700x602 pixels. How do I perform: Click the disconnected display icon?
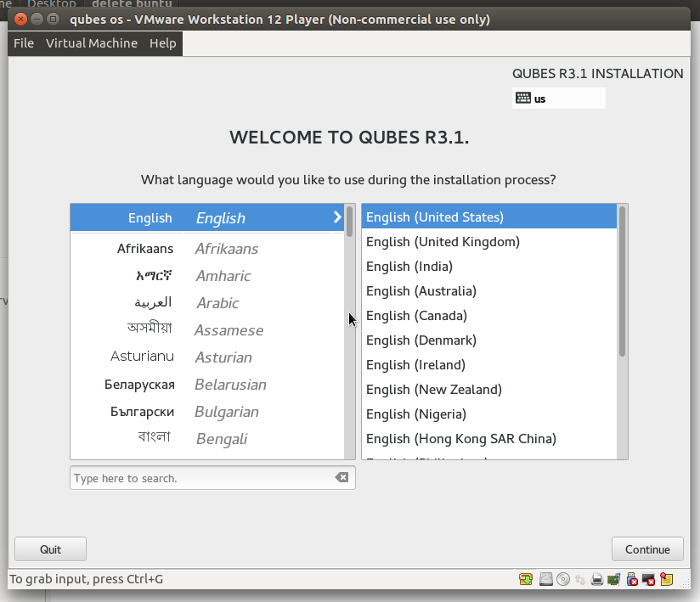coord(648,579)
